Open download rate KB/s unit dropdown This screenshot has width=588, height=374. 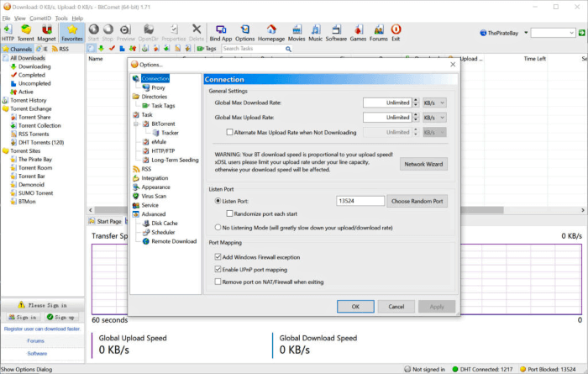[x=434, y=103]
